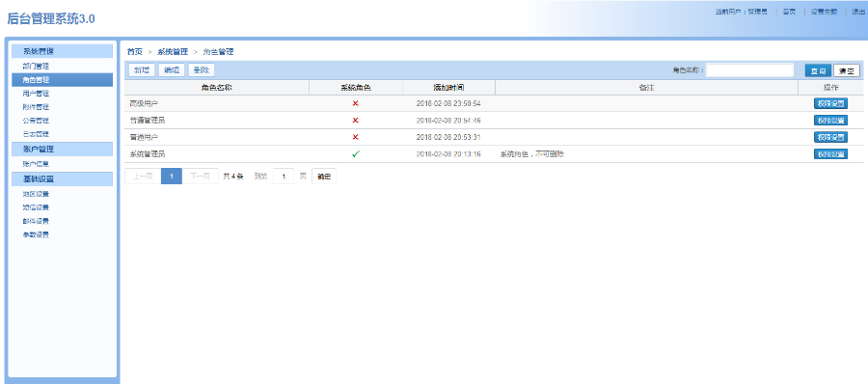The image size is (868, 384).
Task: Click timestamp 2018-02-08 20:54:46
Action: point(448,121)
